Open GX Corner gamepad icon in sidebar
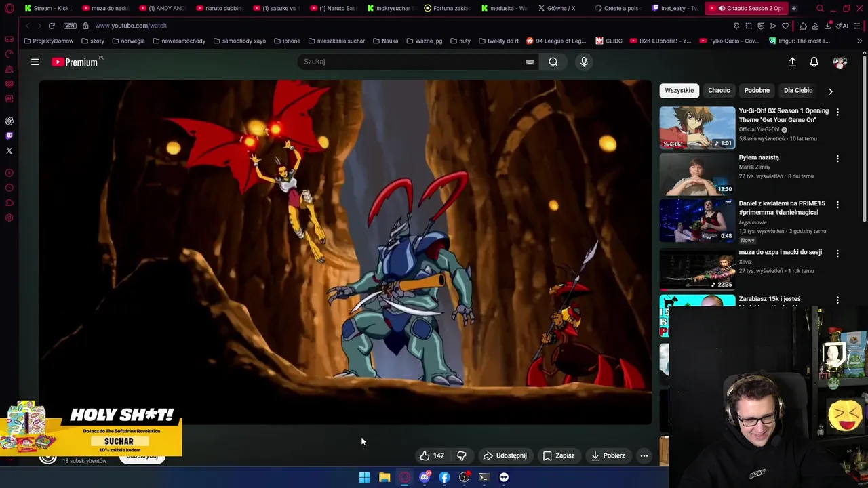The width and height of the screenshot is (868, 488). point(9,39)
